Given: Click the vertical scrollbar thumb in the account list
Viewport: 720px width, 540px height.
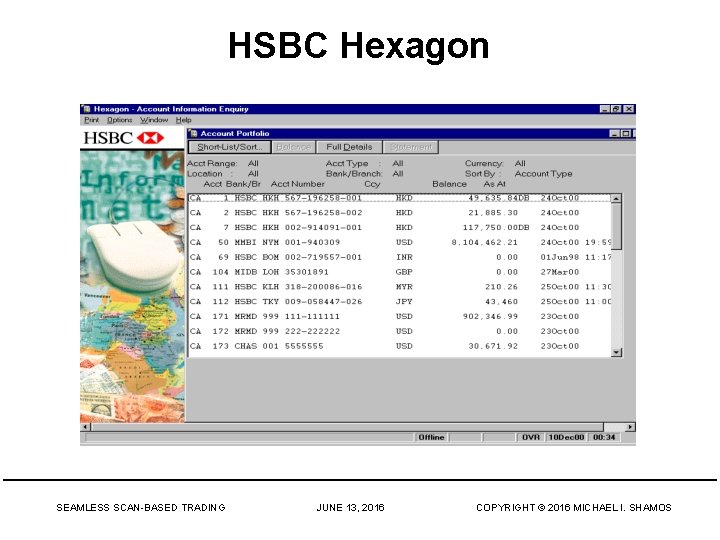Looking at the screenshot, I should [616, 226].
